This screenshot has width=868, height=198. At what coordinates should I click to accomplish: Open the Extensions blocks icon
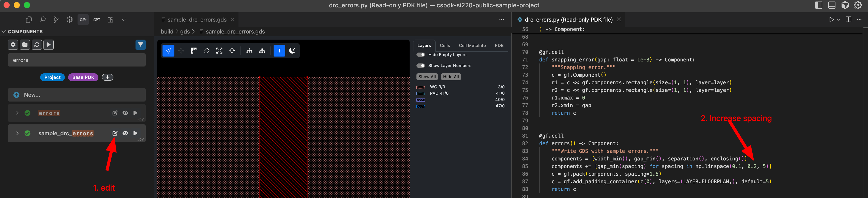[110, 20]
